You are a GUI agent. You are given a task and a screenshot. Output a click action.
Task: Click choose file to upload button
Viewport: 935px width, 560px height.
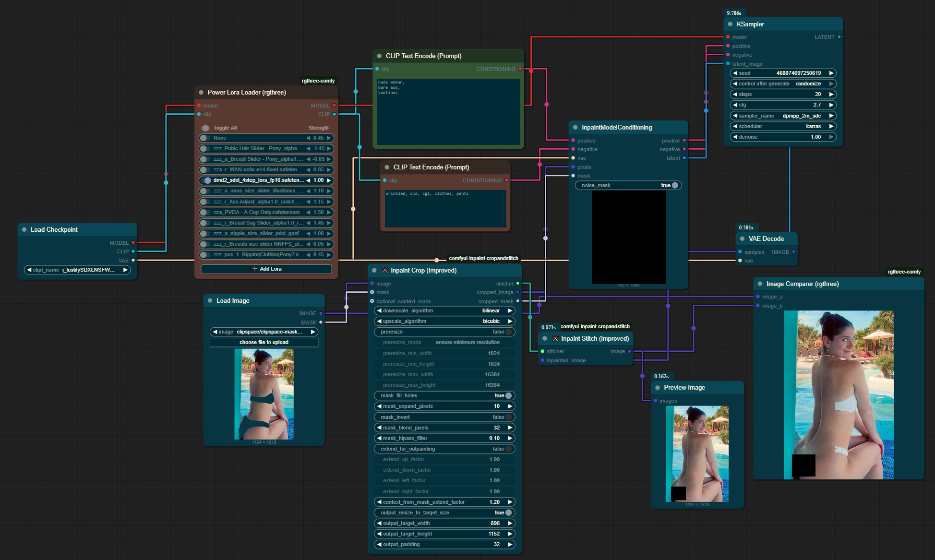pos(264,342)
